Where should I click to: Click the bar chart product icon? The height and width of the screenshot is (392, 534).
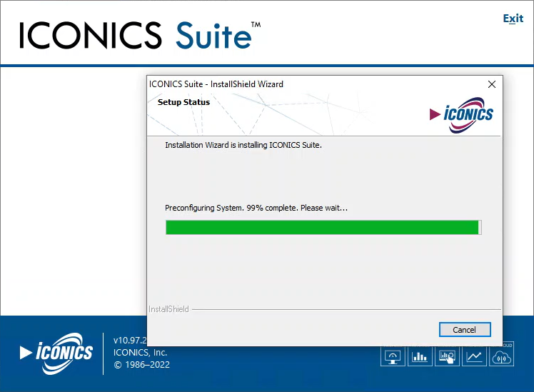coord(420,356)
